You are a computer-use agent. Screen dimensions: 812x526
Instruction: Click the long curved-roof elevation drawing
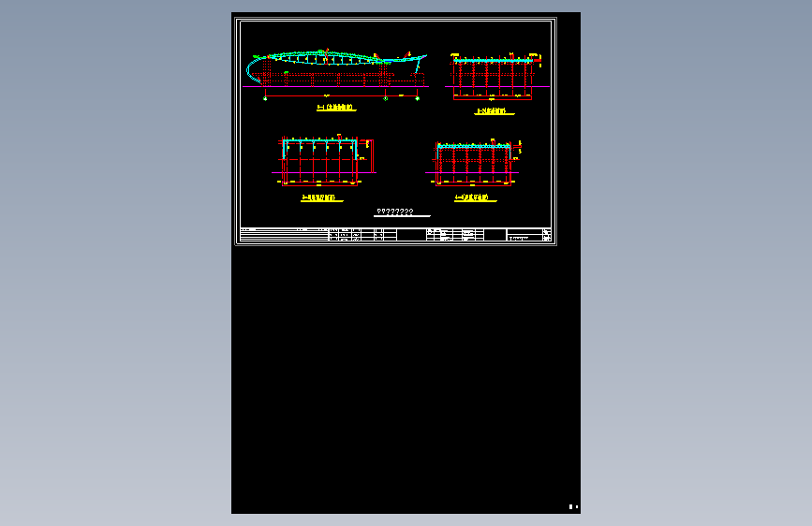pos(336,75)
